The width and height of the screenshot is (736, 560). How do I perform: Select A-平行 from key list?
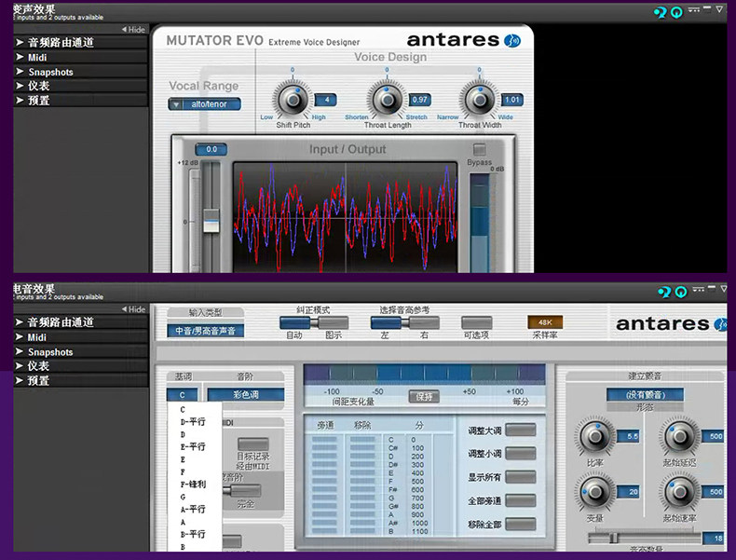point(193,510)
